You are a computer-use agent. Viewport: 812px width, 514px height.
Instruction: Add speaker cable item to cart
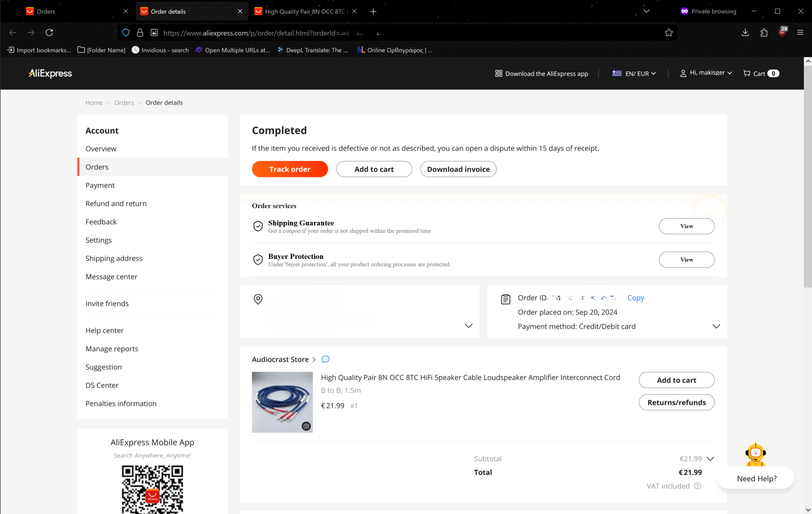coord(676,380)
